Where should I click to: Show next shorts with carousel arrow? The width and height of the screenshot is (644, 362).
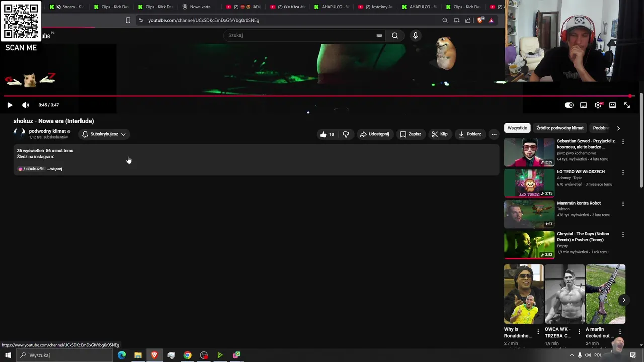(624, 300)
